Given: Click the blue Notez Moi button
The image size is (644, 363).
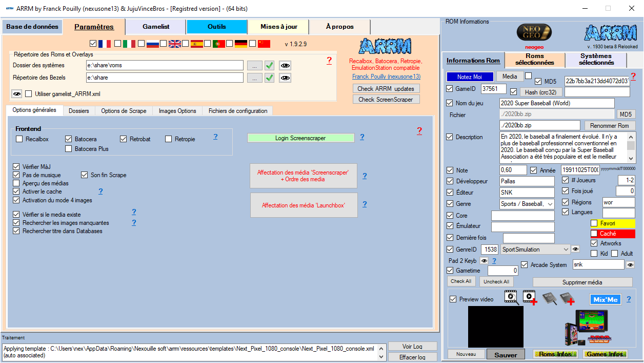Looking at the screenshot, I should (x=469, y=77).
